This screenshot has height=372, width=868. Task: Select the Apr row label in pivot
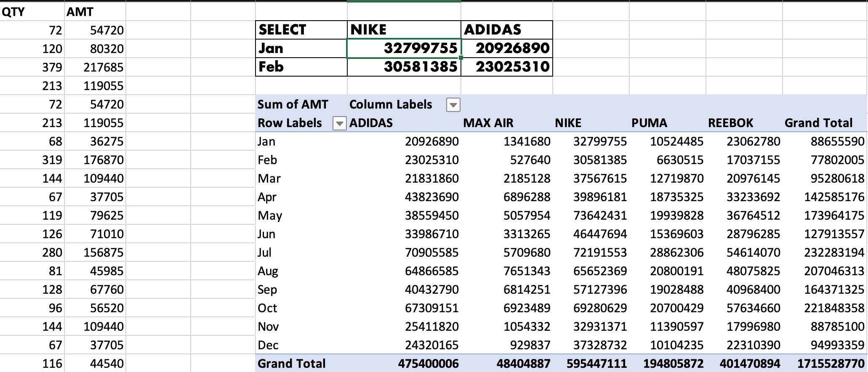(x=301, y=197)
